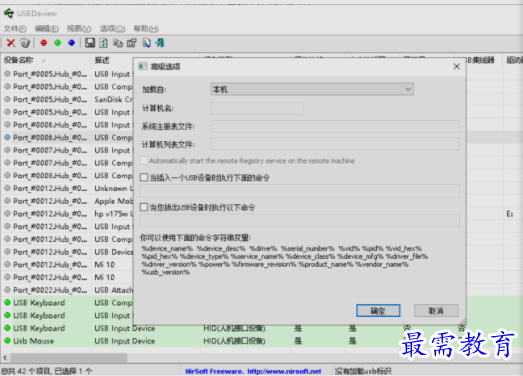Open the 编辑(E) menu
The height and width of the screenshot is (376, 523).
click(47, 29)
